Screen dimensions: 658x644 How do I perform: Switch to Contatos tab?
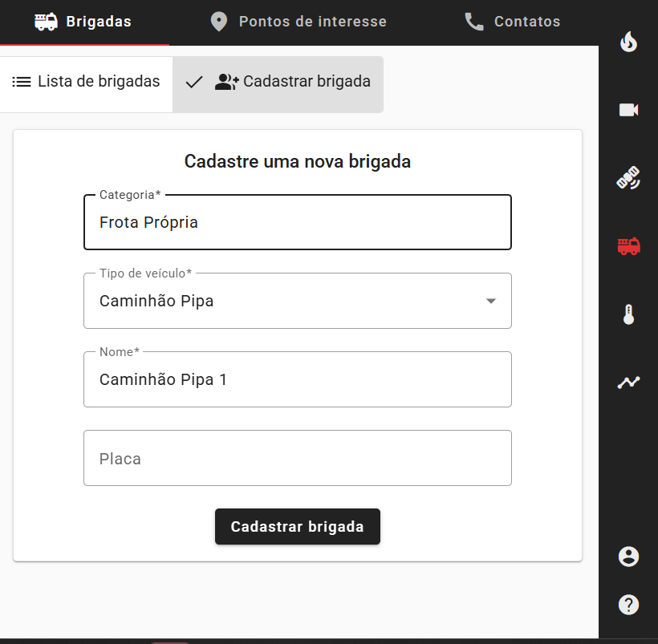click(x=513, y=22)
